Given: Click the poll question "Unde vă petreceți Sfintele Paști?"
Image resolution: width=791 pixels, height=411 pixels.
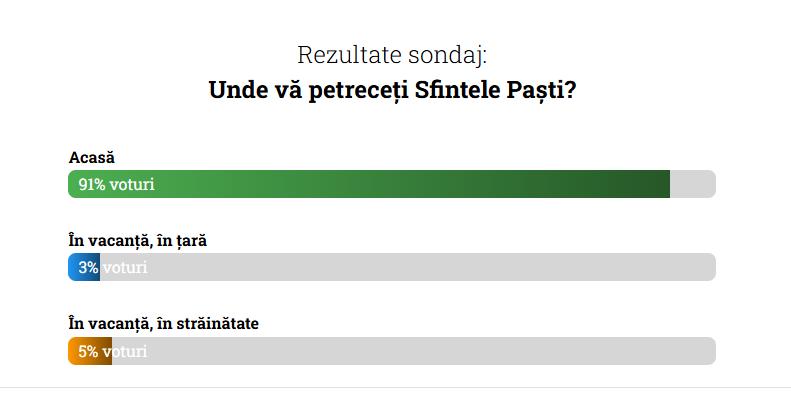Looking at the screenshot, I should 392,90.
